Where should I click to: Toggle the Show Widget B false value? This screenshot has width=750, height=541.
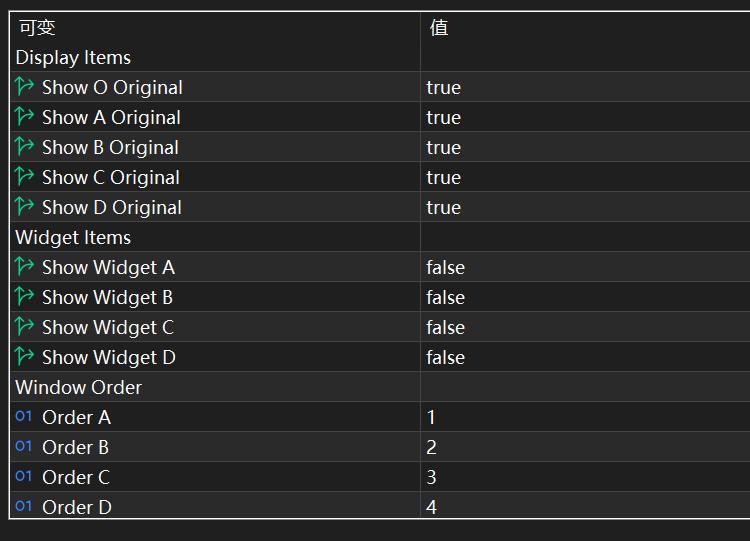[x=445, y=297]
